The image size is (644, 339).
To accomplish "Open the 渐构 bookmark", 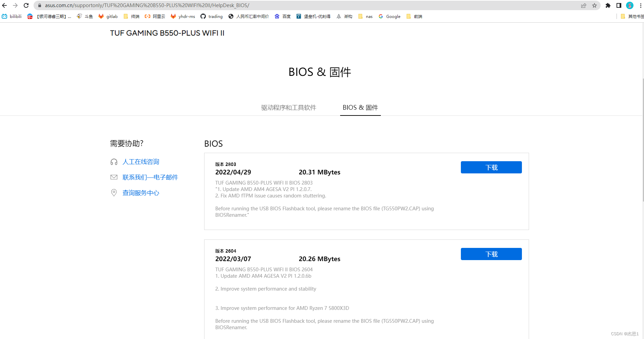I will click(345, 16).
